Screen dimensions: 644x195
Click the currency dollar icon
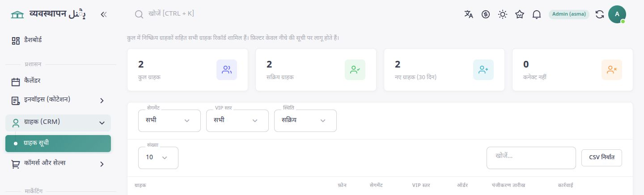point(486,14)
